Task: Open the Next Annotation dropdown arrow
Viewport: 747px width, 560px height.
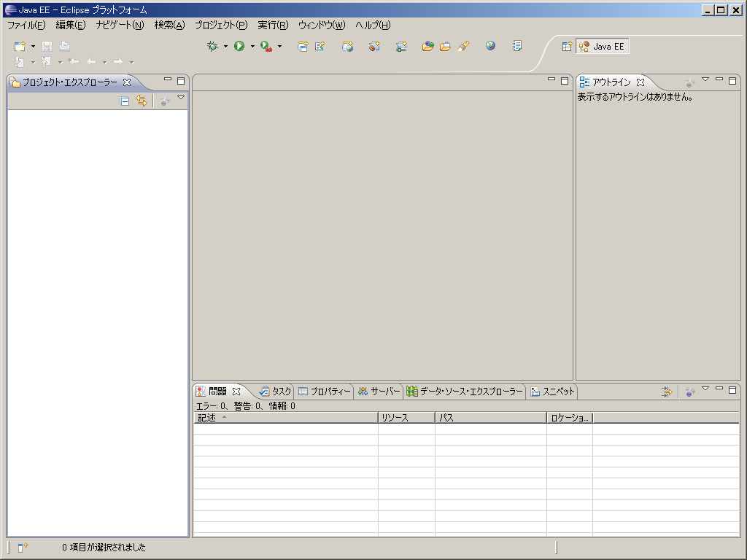Action: coord(33,62)
